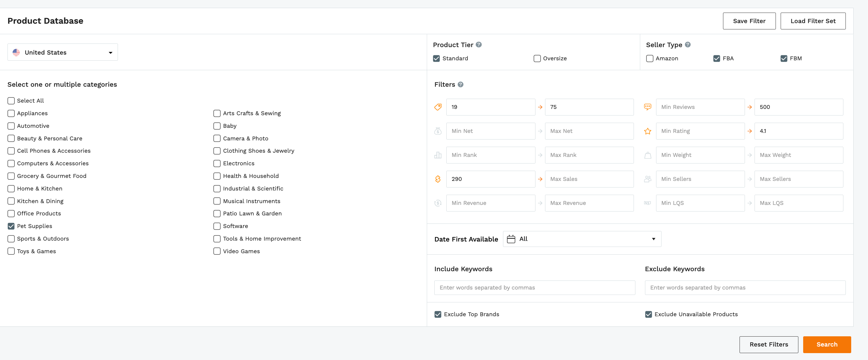
Task: Click orange arrow between rating fields
Action: point(749,131)
